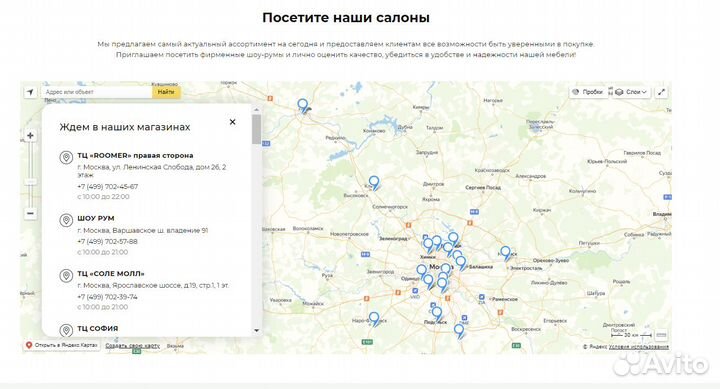
Task: Zoom out with the map minus button
Action: [30, 214]
